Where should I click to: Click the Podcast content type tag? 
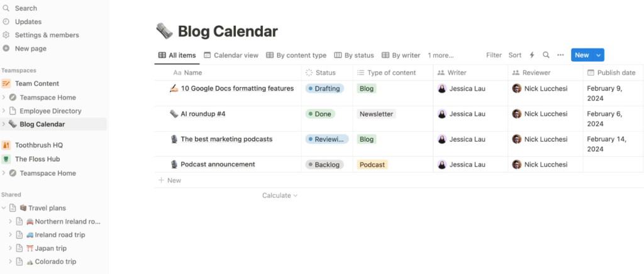(372, 164)
